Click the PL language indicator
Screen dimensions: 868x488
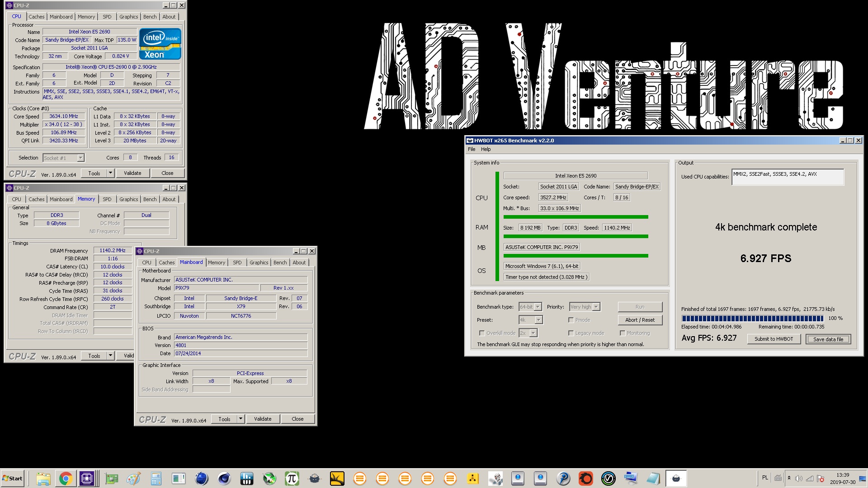click(765, 478)
